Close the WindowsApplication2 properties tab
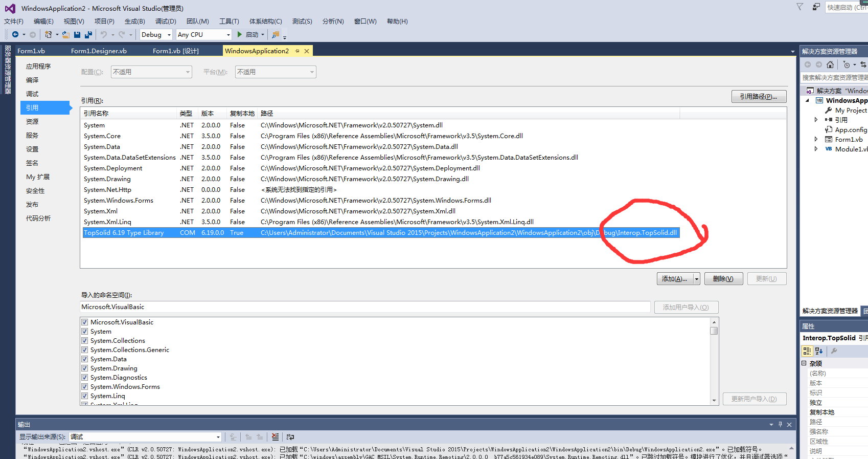The width and height of the screenshot is (868, 459). (x=307, y=51)
